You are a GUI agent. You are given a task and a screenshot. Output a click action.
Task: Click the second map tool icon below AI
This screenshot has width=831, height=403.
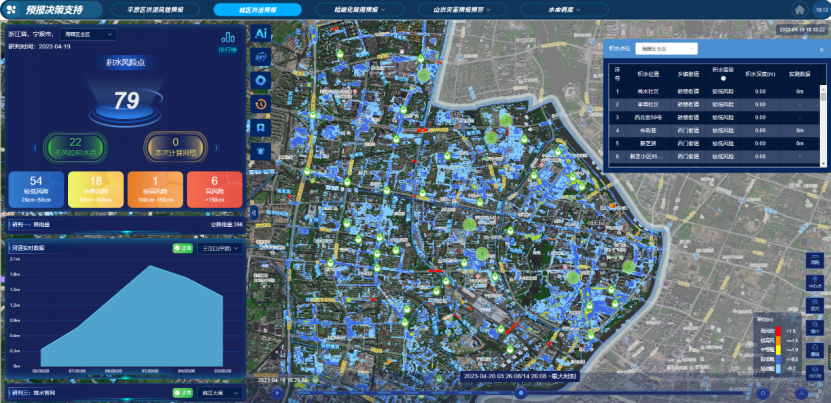[261, 57]
